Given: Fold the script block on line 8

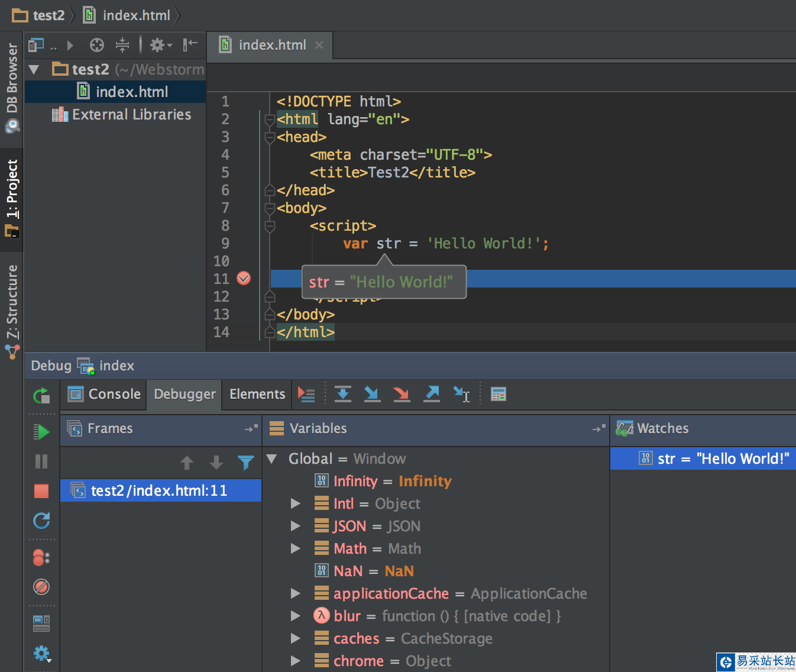Looking at the screenshot, I should coord(270,227).
